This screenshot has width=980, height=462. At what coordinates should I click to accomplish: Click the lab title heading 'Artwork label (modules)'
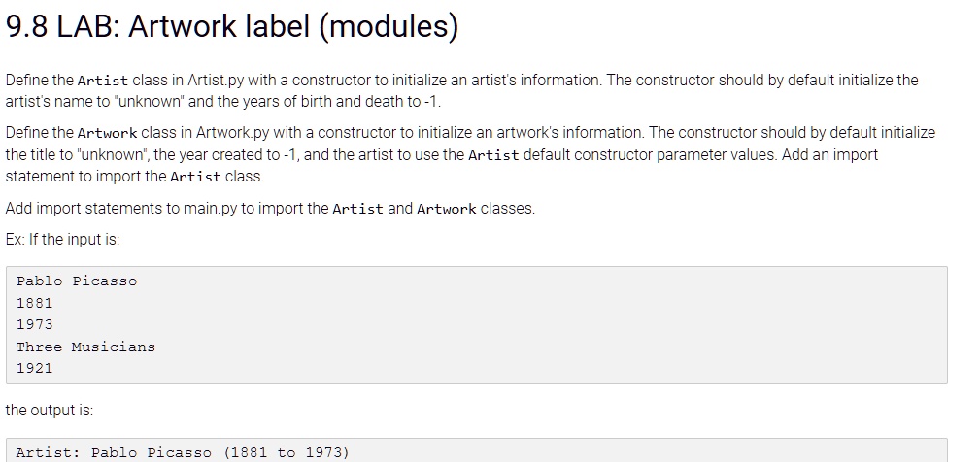pos(293,26)
